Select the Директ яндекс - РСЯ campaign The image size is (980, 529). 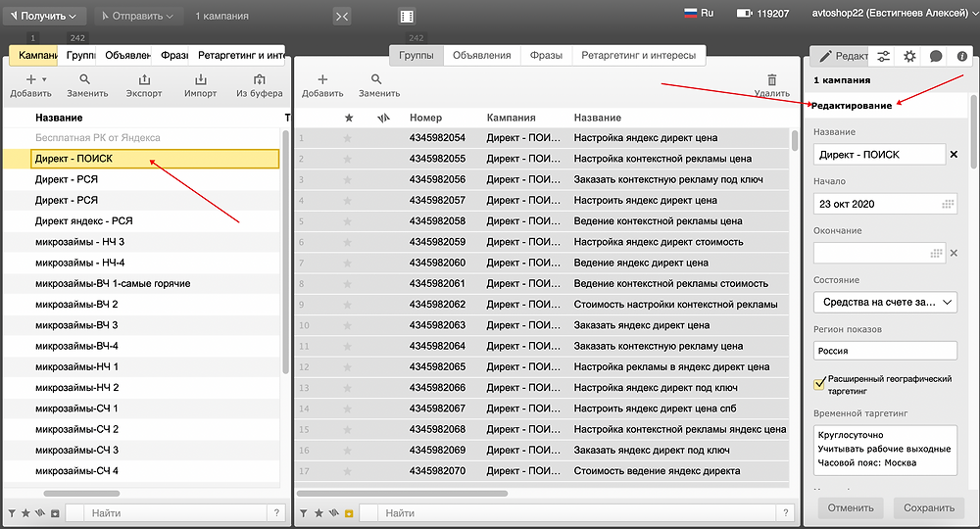[83, 221]
